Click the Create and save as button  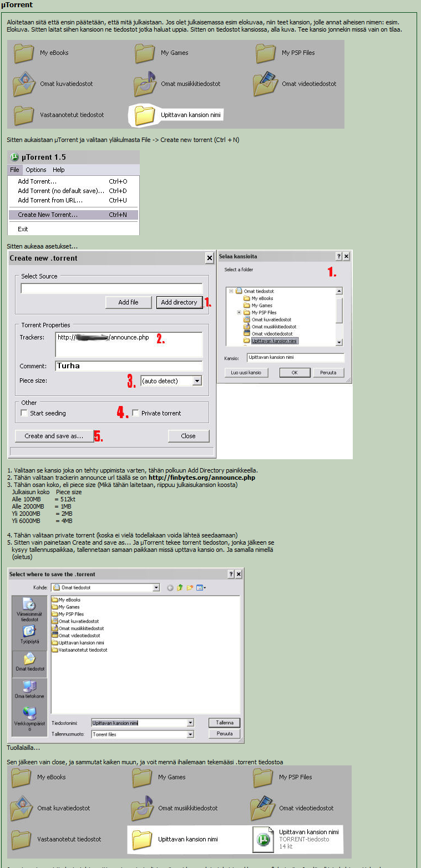54,436
